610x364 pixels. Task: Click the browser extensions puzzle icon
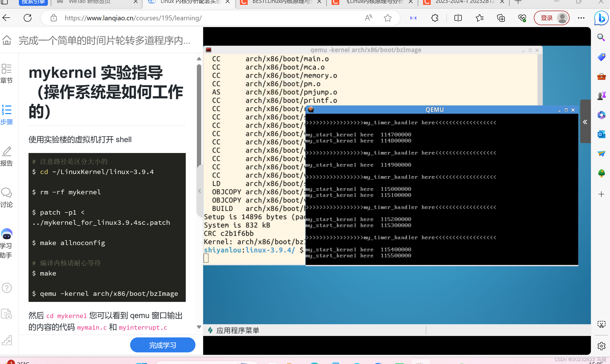(435, 18)
